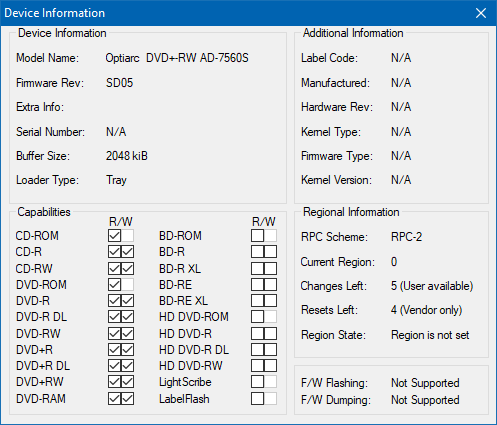Click the Manufactured N/A value
Viewport: 497px width, 425px height.
[401, 83]
